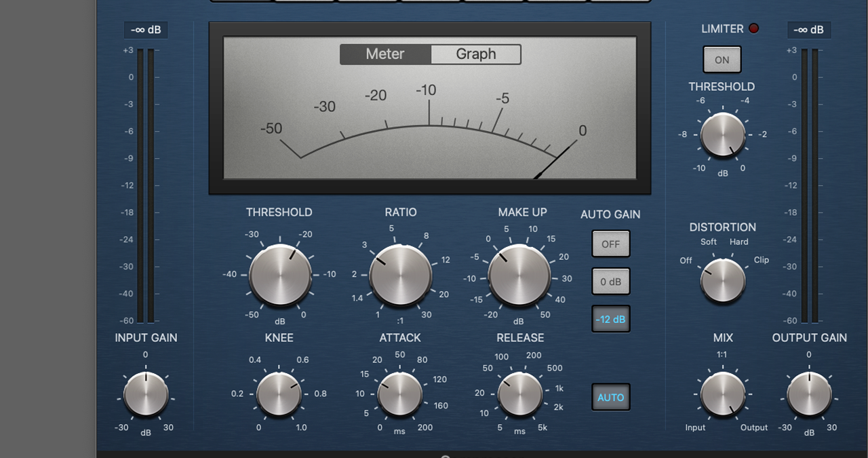Screen dimensions: 868x458
Task: Click the KNEE knob
Action: click(x=279, y=394)
